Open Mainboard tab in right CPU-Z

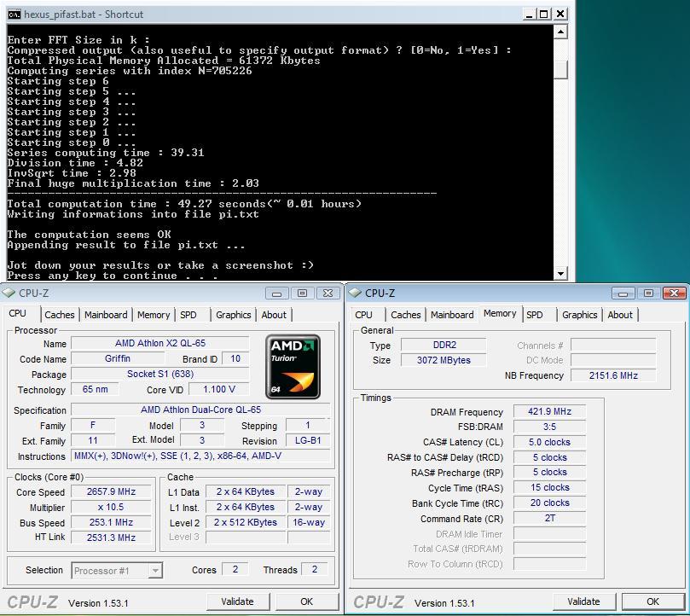(x=452, y=315)
